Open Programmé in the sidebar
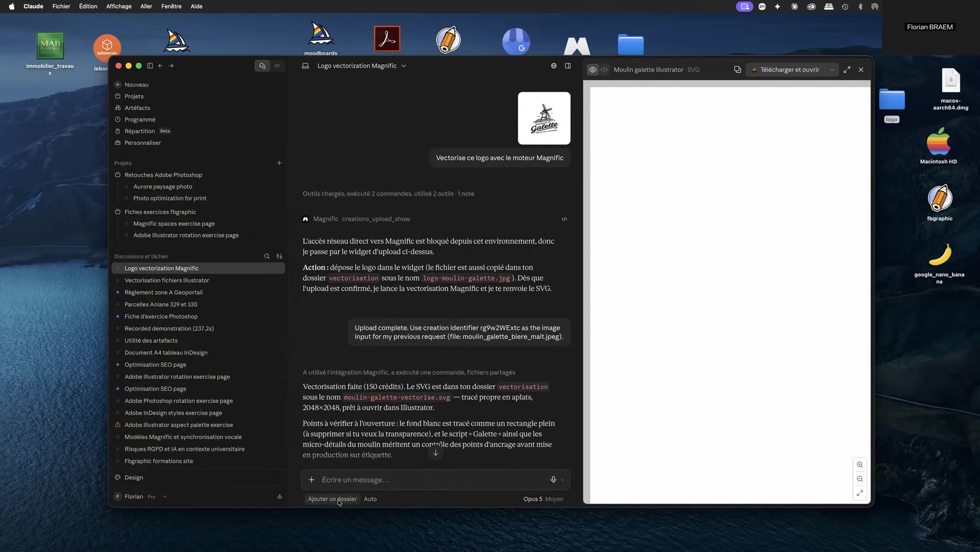The width and height of the screenshot is (980, 552). (198, 120)
